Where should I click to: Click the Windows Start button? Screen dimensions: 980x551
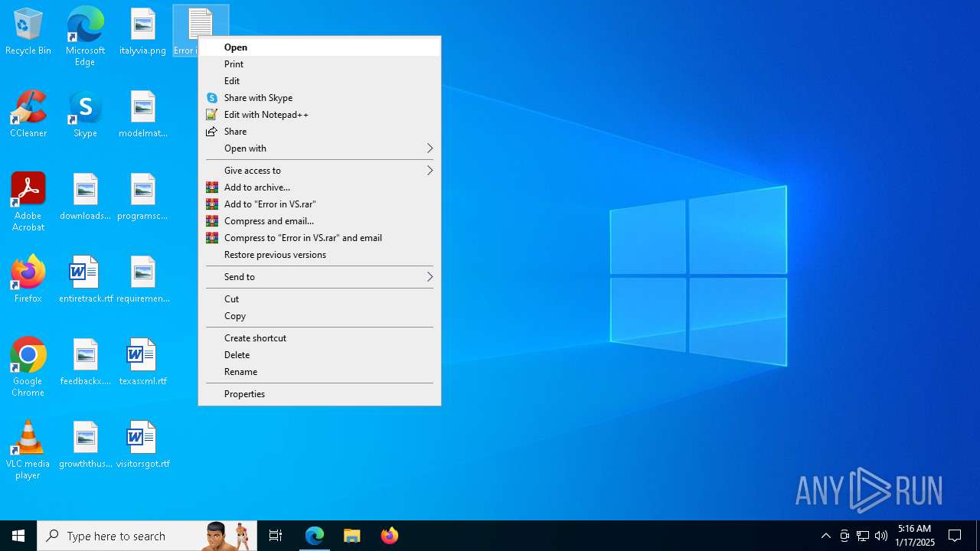tap(18, 536)
